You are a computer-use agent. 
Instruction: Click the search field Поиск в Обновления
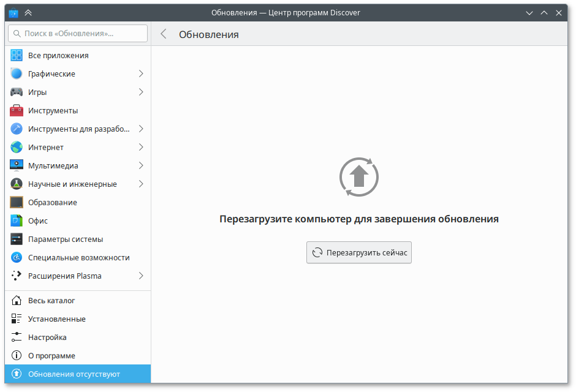(x=77, y=33)
